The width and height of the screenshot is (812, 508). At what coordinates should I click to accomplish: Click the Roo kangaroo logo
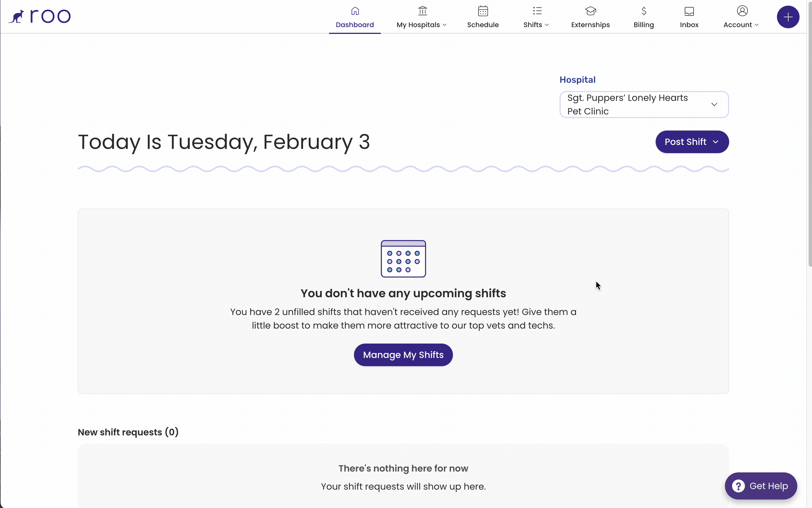click(x=39, y=16)
